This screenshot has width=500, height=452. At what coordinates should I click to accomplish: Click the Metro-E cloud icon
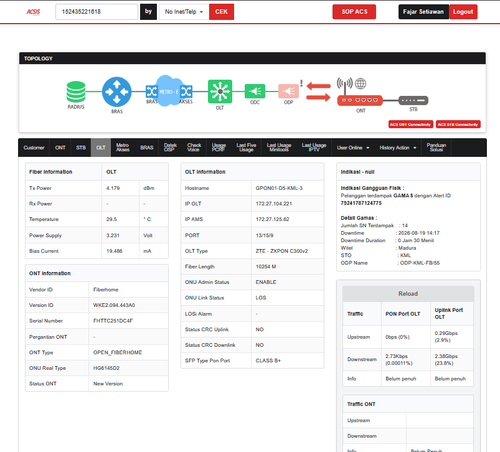click(x=169, y=91)
